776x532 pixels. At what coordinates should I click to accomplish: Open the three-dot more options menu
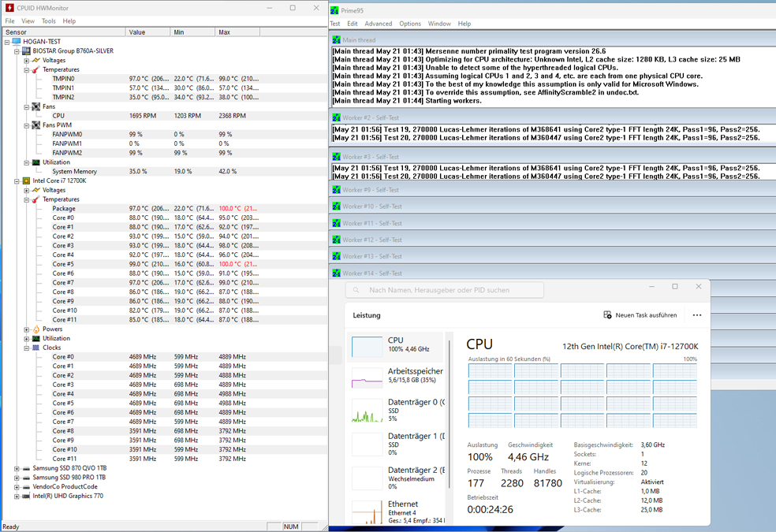pyautogui.click(x=697, y=315)
